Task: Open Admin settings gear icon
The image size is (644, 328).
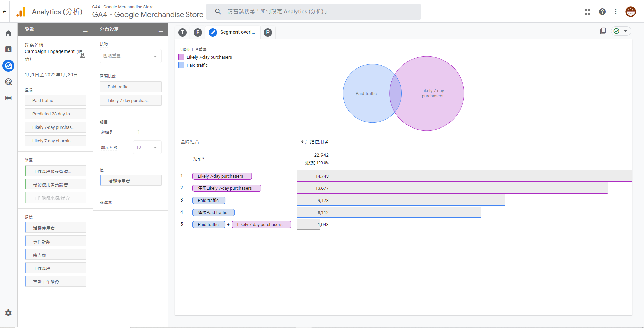Action: pos(8,313)
